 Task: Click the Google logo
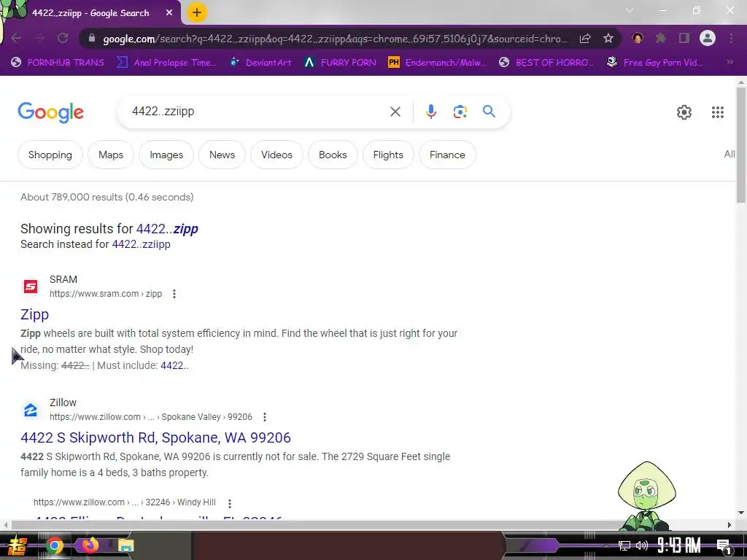(x=51, y=112)
